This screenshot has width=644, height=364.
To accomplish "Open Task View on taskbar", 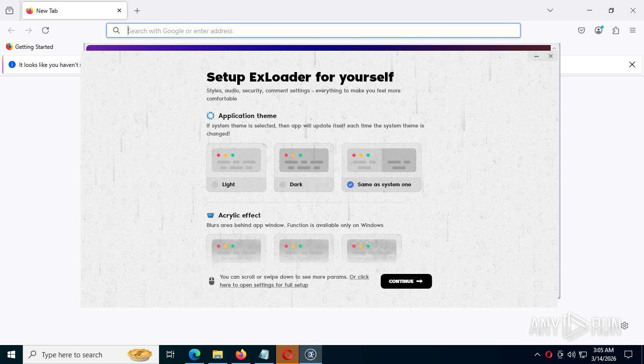I will pos(170,355).
